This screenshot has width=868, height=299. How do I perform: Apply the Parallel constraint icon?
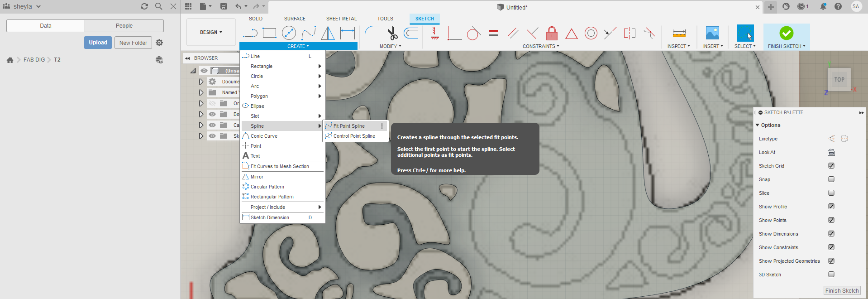(513, 33)
